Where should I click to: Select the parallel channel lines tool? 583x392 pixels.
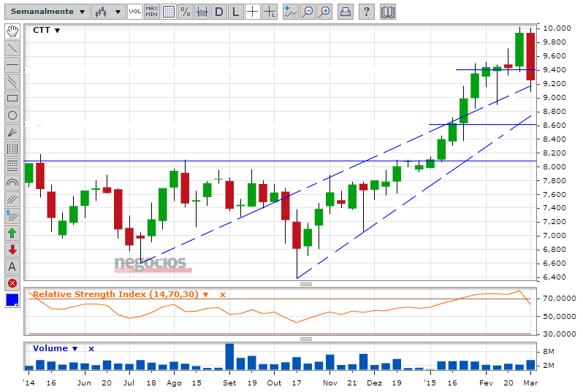[12, 82]
